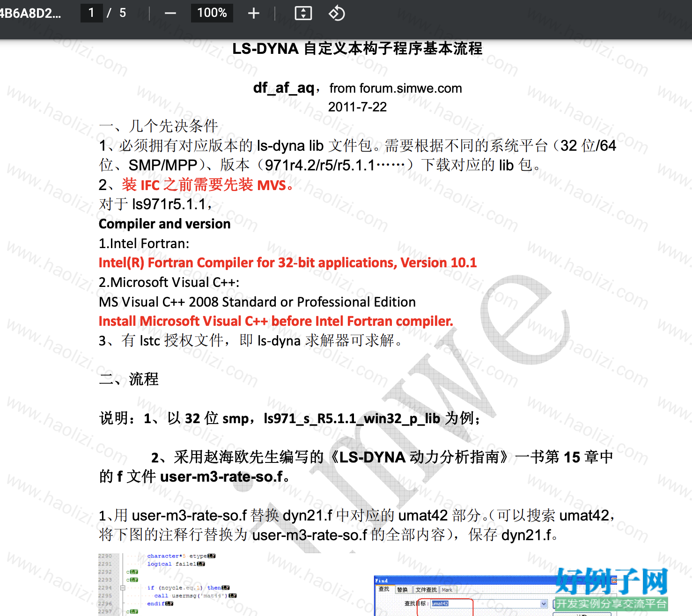Click the zoom in plus icon

tap(253, 13)
